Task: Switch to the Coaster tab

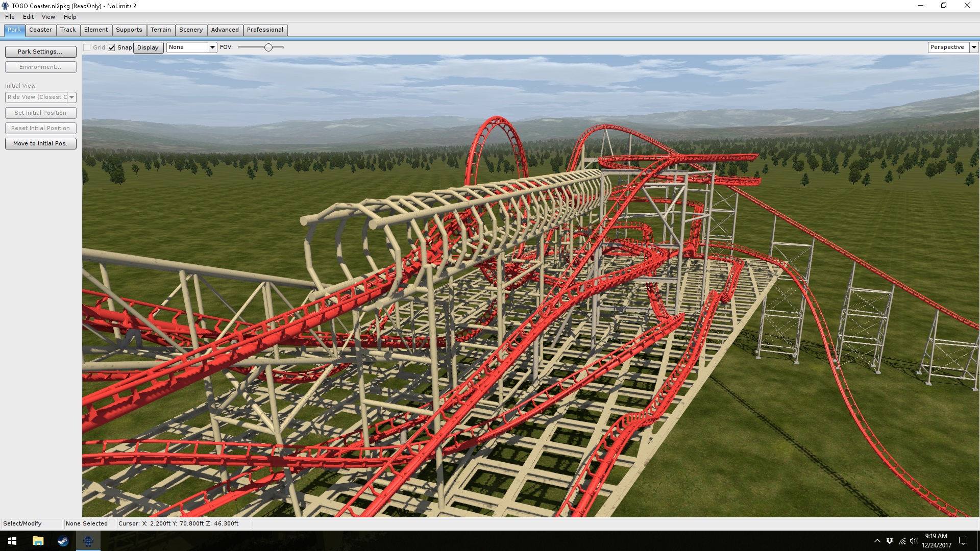Action: [40, 30]
